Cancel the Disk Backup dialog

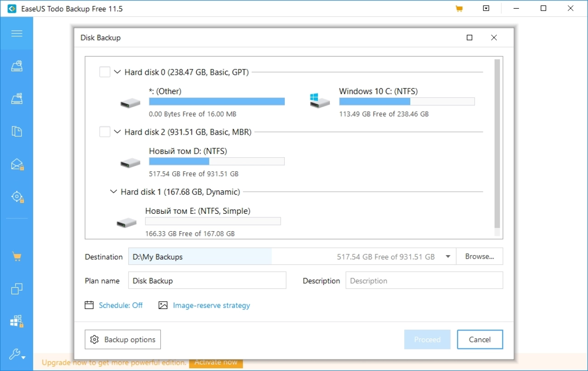point(480,340)
